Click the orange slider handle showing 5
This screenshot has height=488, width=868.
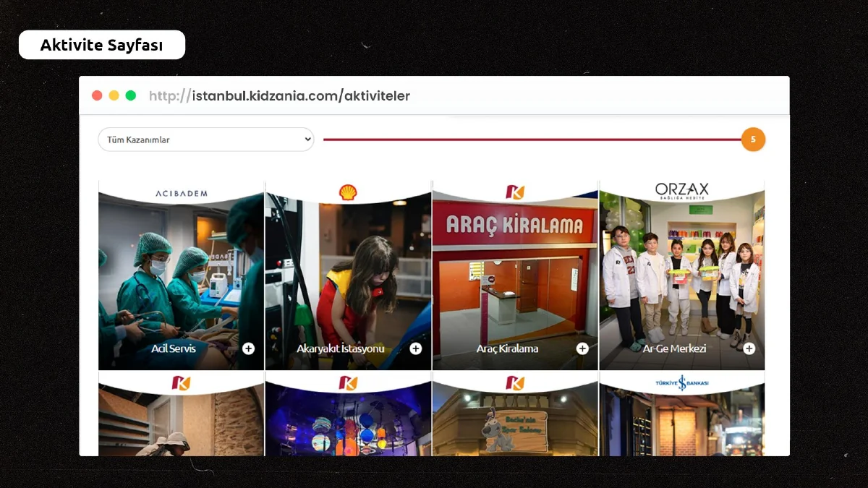(753, 140)
